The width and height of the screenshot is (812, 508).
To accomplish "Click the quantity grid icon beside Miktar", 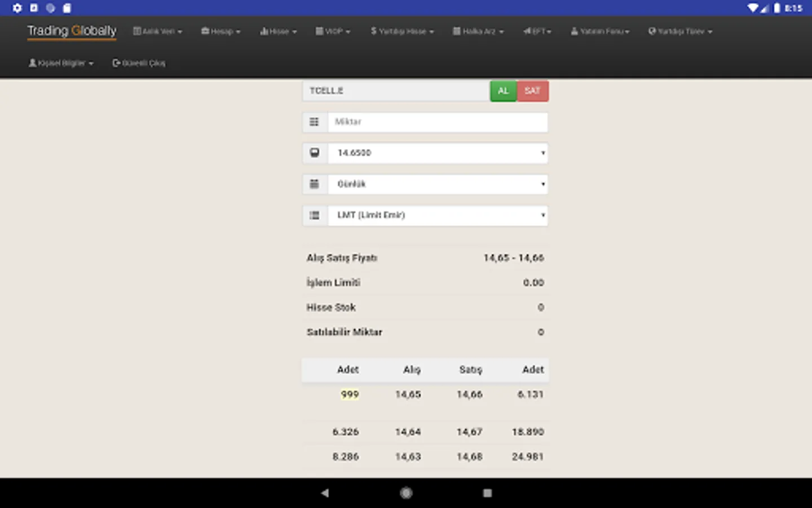I will pos(315,122).
